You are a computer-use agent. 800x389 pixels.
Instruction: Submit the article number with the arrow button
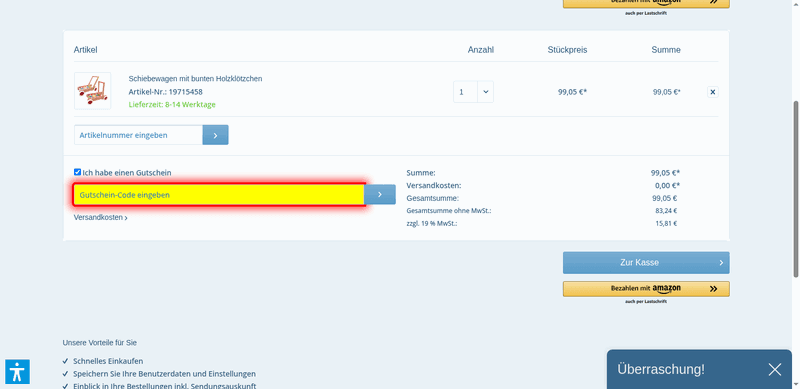click(215, 135)
